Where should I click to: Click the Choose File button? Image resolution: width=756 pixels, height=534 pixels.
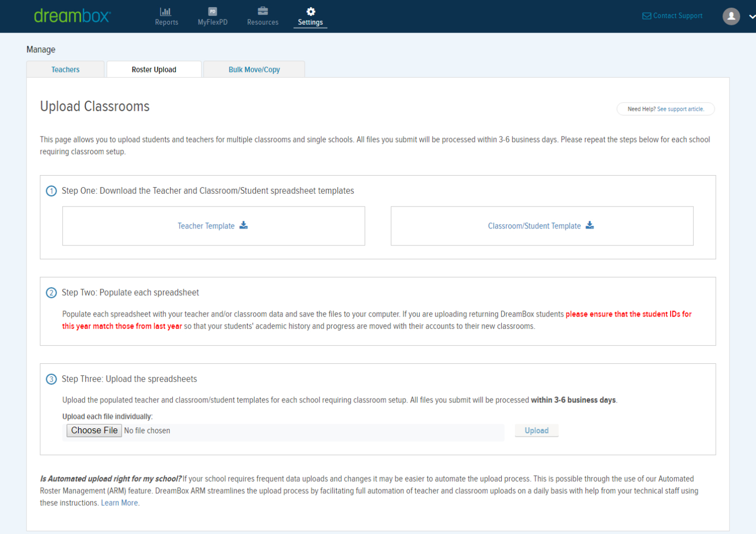[94, 431]
